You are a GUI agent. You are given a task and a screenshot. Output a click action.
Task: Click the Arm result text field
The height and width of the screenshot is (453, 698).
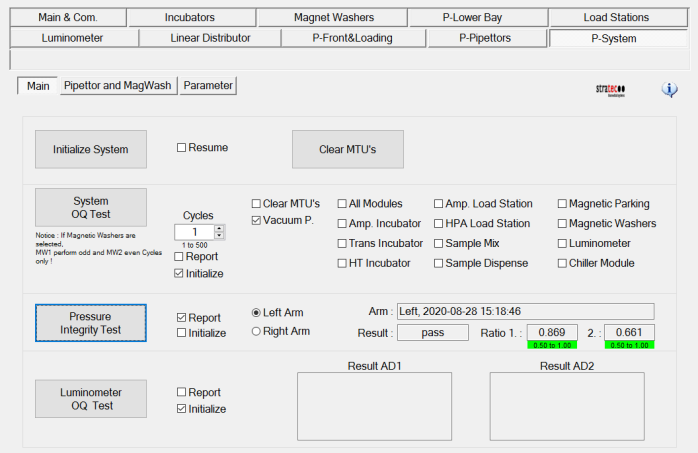(524, 311)
